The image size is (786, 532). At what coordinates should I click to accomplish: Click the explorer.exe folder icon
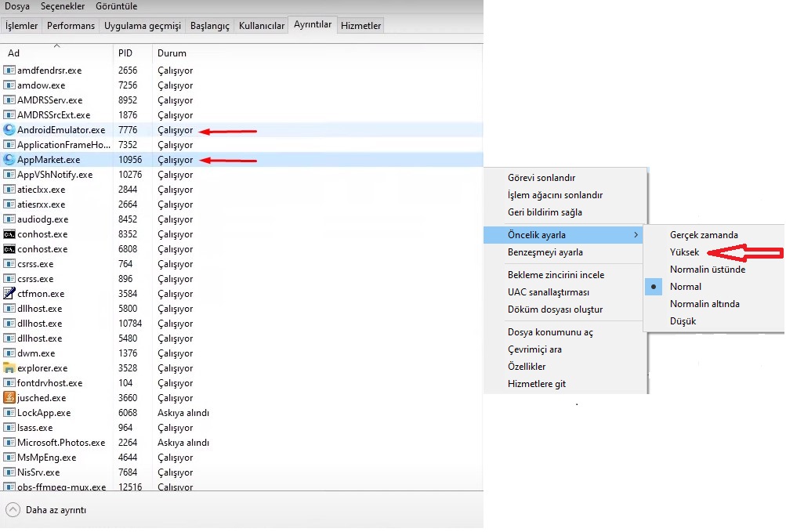point(9,368)
